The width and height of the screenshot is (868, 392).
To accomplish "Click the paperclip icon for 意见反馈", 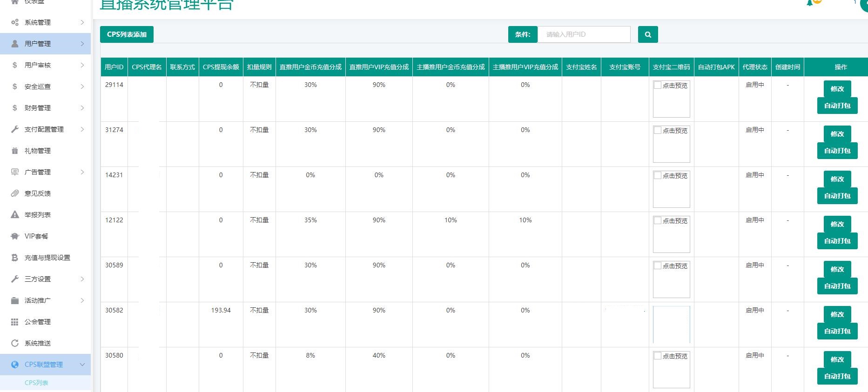I will click(15, 193).
